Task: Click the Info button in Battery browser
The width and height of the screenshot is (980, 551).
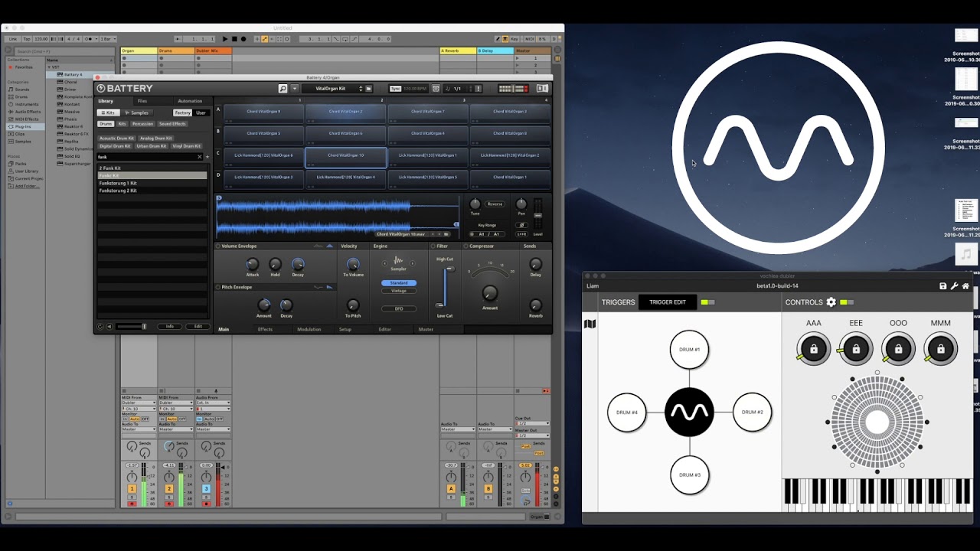Action: [x=170, y=327]
